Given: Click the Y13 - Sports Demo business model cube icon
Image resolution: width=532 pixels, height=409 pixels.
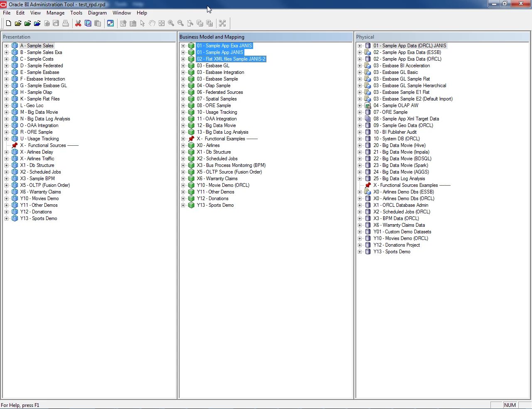Looking at the screenshot, I should tap(191, 205).
